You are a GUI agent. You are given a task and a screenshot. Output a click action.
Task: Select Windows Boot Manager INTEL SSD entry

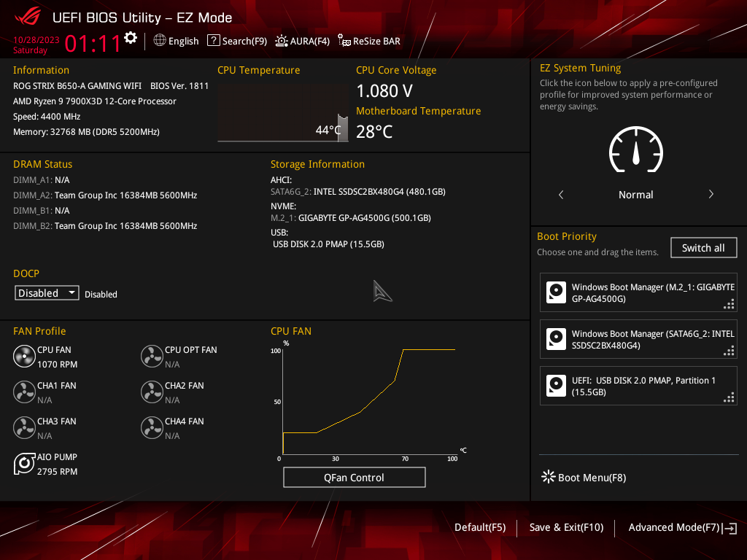click(638, 339)
